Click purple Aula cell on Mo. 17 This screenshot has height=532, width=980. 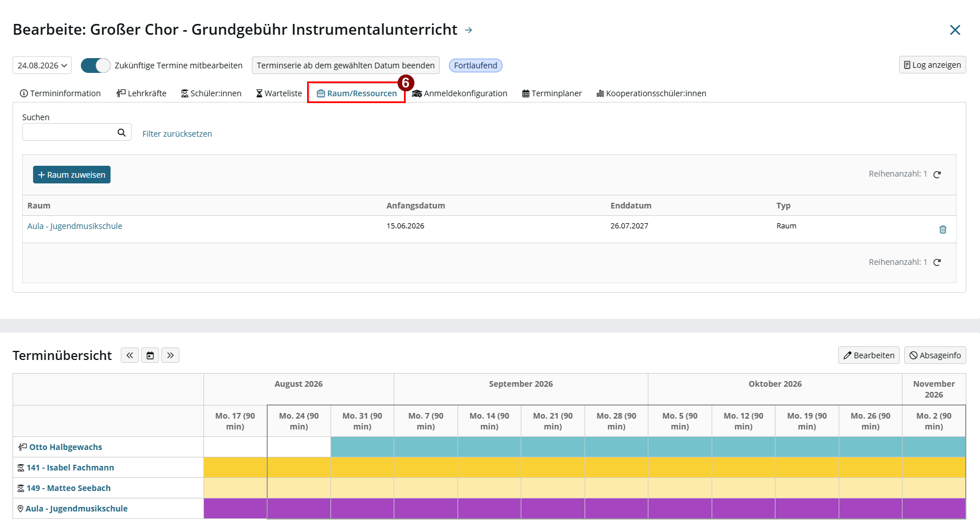(235, 509)
